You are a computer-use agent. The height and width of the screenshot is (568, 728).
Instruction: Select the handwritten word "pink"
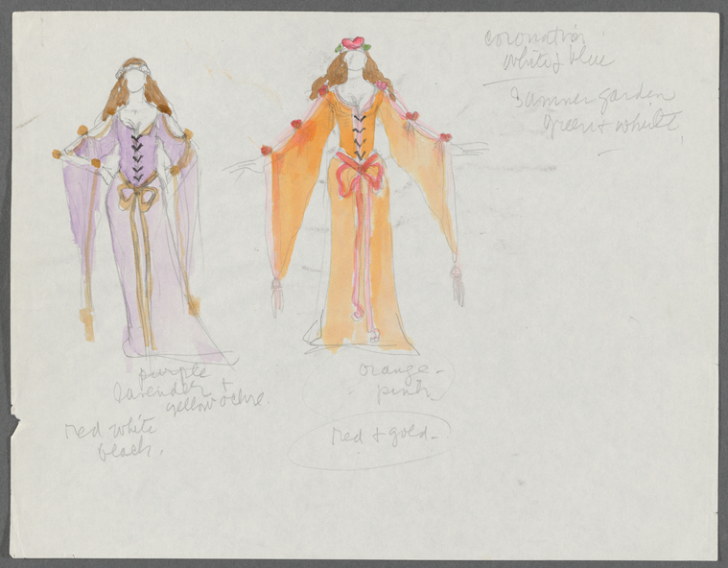pyautogui.click(x=404, y=392)
